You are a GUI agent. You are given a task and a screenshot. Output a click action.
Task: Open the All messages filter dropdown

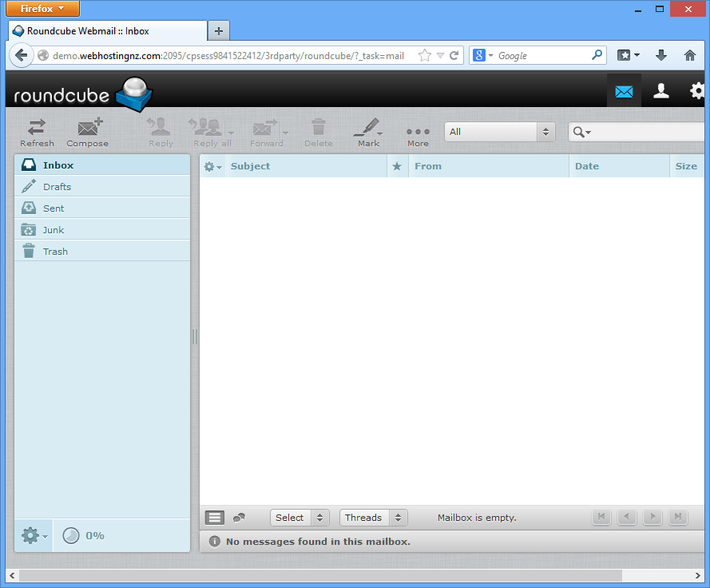point(499,131)
